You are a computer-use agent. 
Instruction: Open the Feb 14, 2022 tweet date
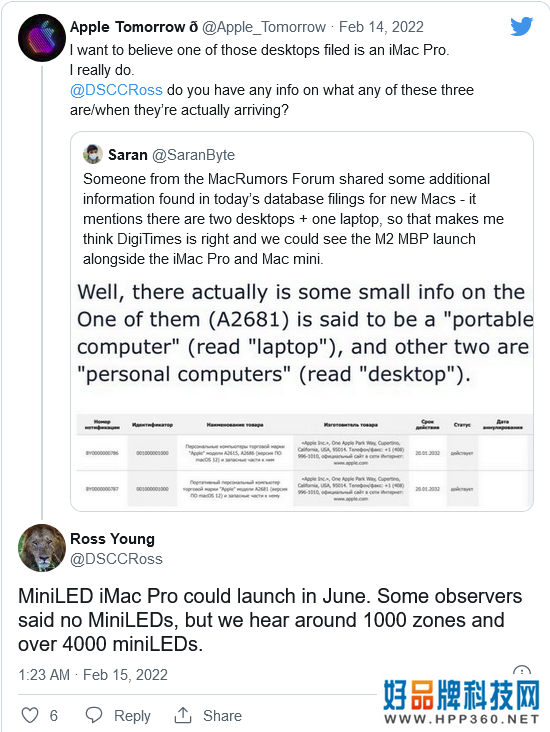click(381, 27)
